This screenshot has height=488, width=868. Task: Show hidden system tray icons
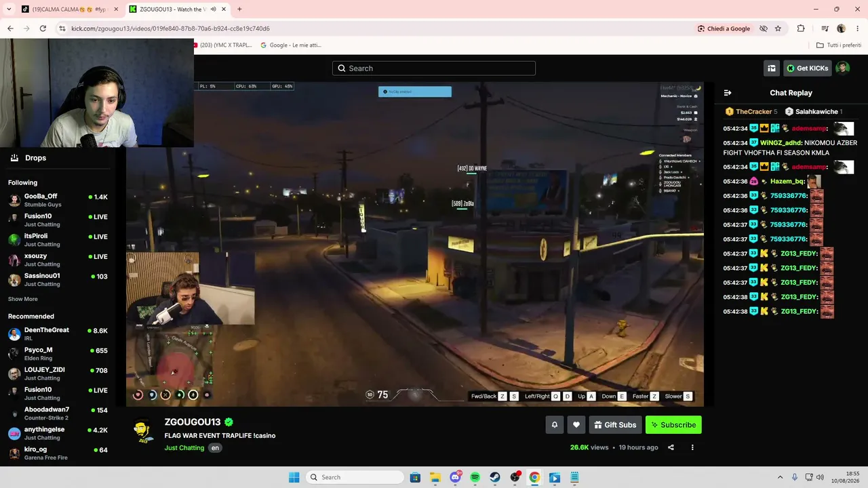click(779, 477)
